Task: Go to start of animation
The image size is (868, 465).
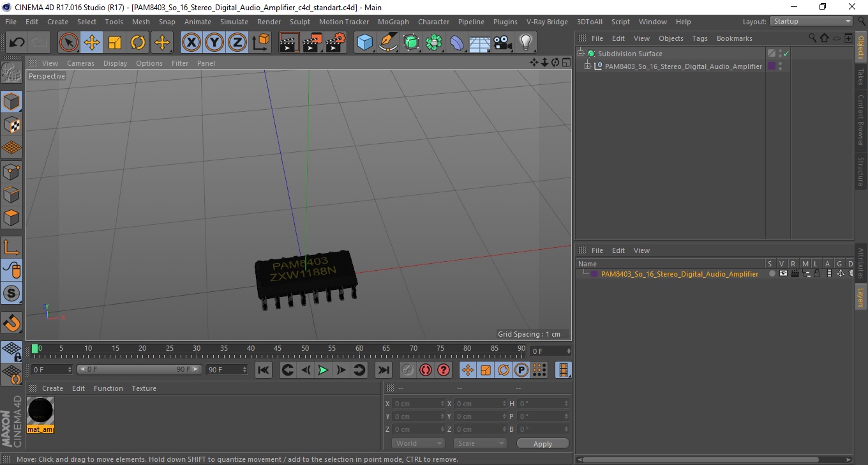Action: pos(263,370)
